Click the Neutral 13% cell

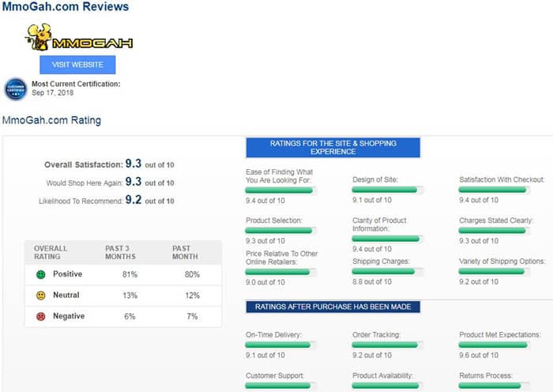click(x=130, y=296)
